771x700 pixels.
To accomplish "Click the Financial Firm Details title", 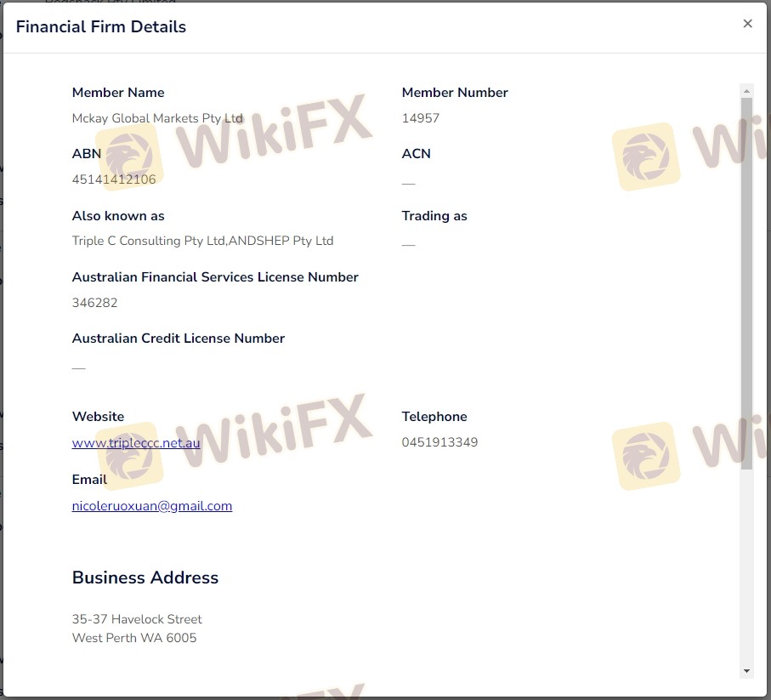I will pyautogui.click(x=101, y=26).
